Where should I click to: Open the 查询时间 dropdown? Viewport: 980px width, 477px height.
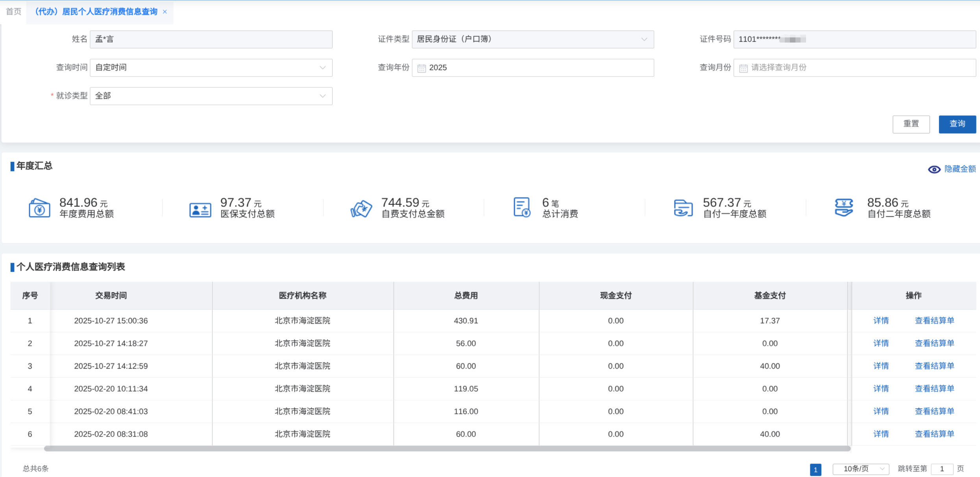click(x=322, y=68)
